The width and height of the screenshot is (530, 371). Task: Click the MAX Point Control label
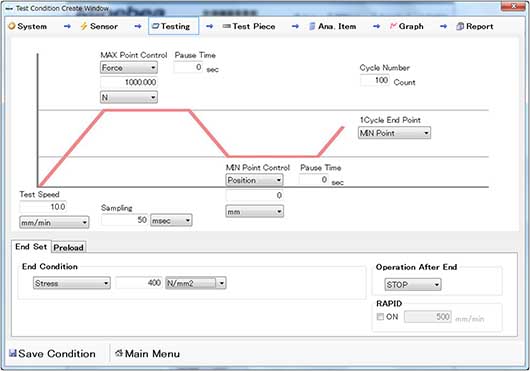click(x=134, y=55)
